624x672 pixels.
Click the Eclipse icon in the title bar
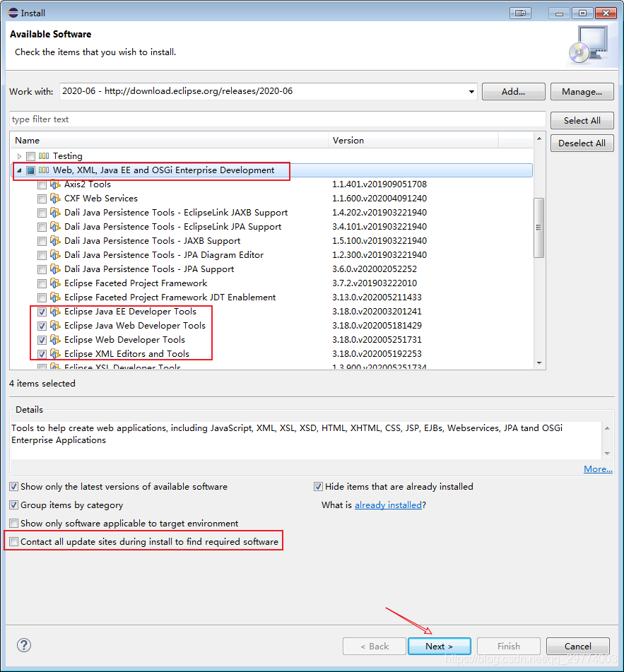(13, 13)
